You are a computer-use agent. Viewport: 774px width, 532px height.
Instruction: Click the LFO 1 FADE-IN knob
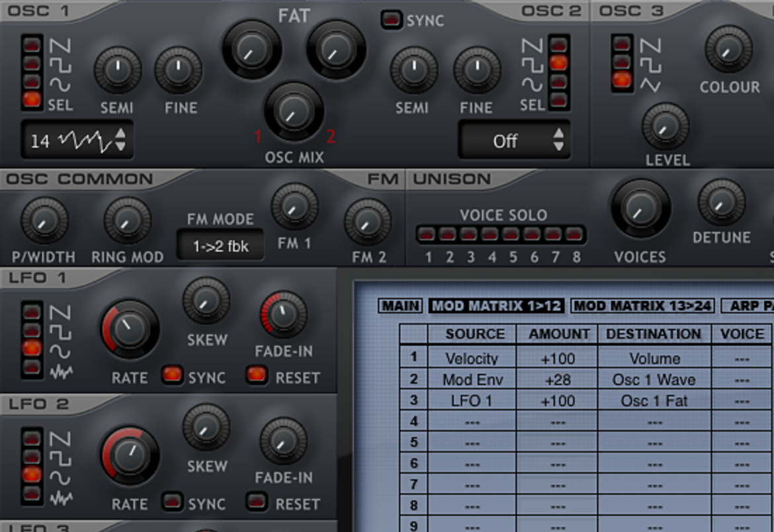(x=283, y=315)
